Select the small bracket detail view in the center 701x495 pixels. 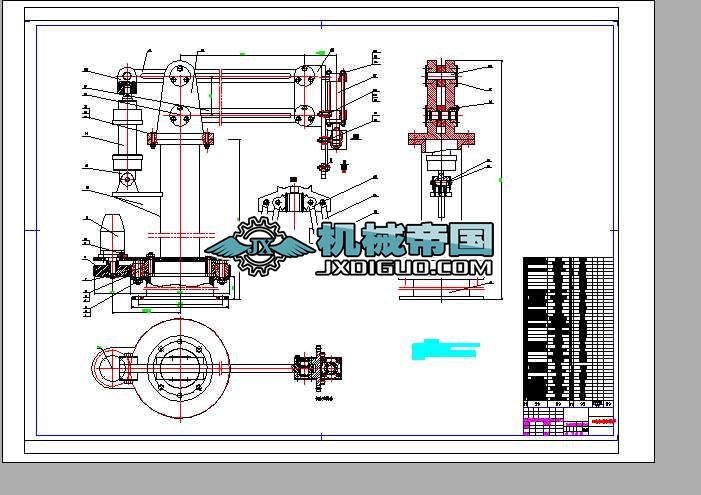coord(294,199)
